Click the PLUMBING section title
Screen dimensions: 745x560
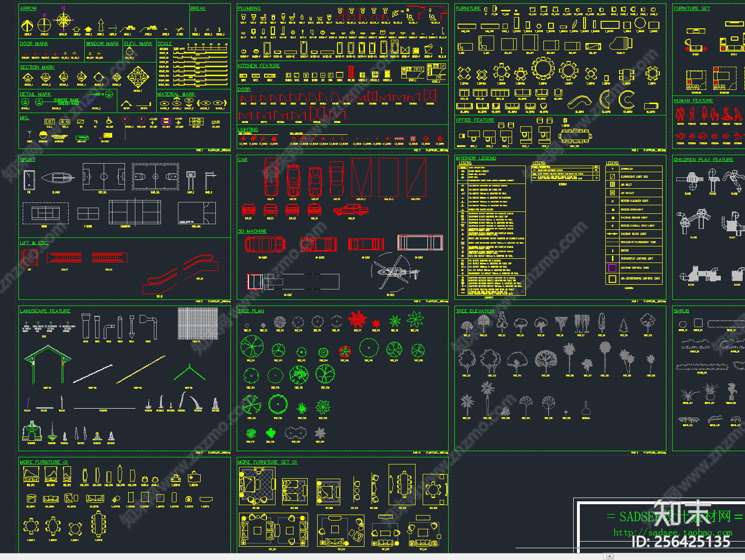tap(249, 9)
